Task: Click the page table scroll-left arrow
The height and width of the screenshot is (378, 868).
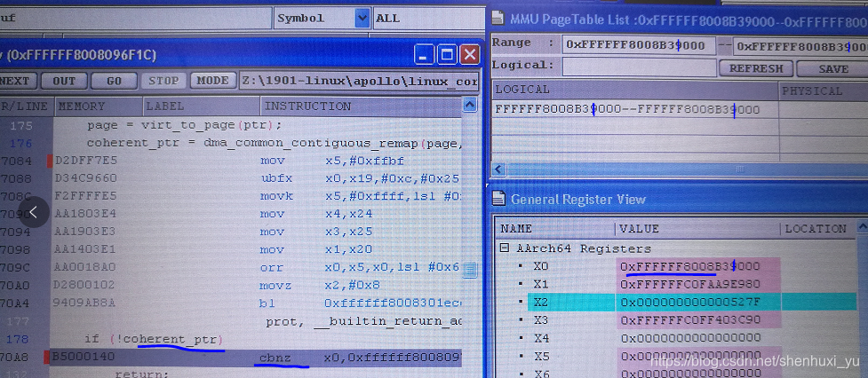Action: 498,169
